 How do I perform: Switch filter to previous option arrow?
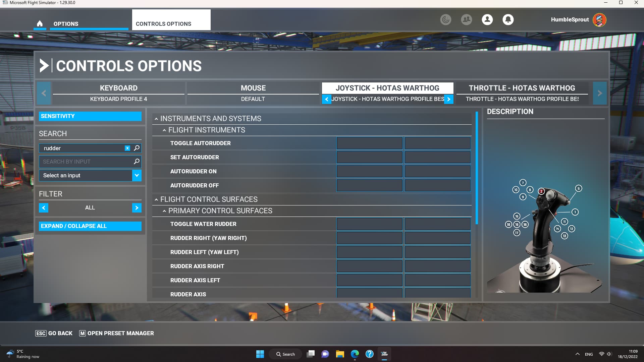[44, 208]
